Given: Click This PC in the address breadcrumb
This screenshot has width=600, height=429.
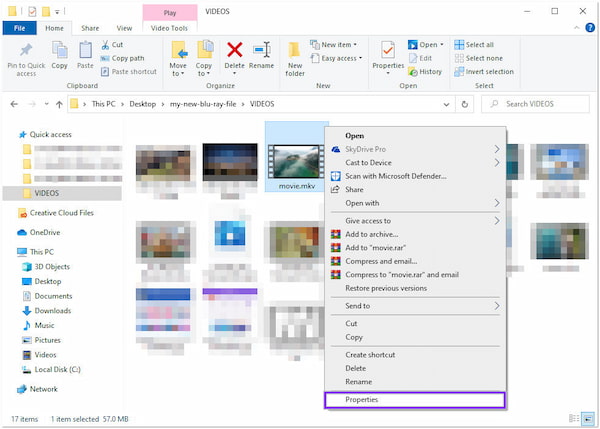Looking at the screenshot, I should (103, 104).
